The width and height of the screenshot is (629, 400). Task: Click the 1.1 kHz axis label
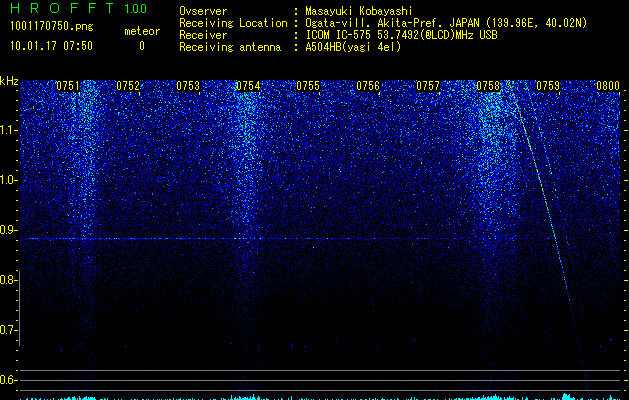8,130
